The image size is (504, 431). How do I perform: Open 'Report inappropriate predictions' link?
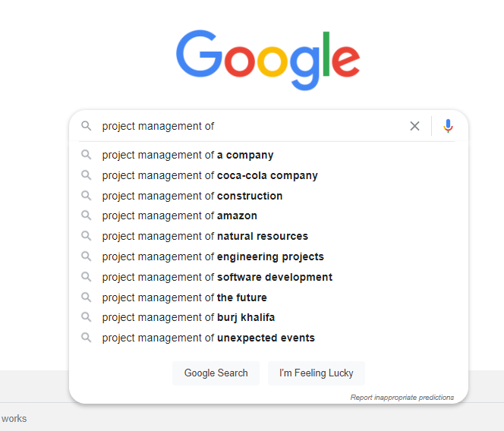(x=402, y=398)
